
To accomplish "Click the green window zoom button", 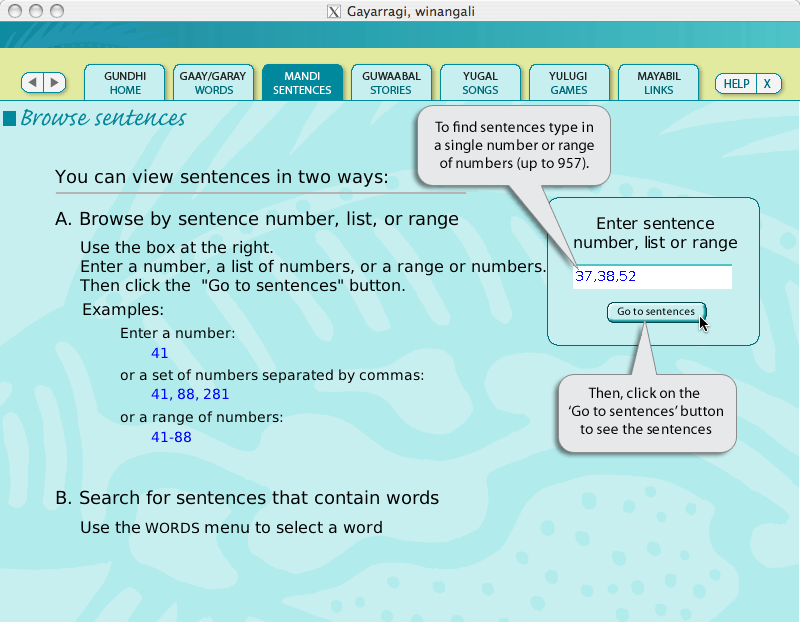I will pyautogui.click(x=56, y=11).
